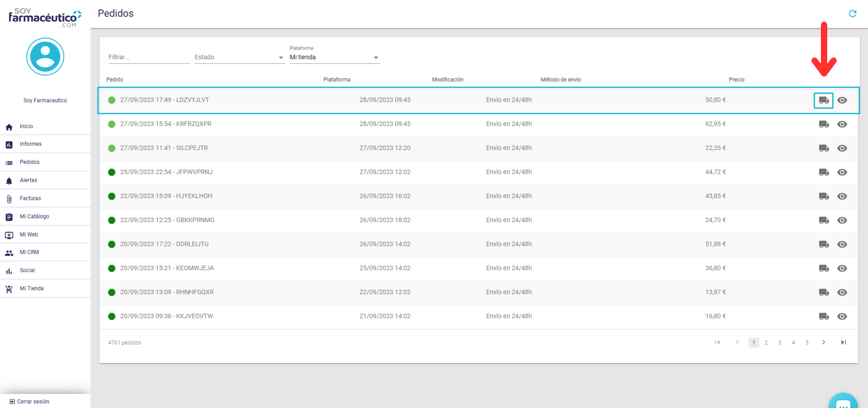
Task: Open Mi Catálogo in the sidebar
Action: click(x=34, y=216)
